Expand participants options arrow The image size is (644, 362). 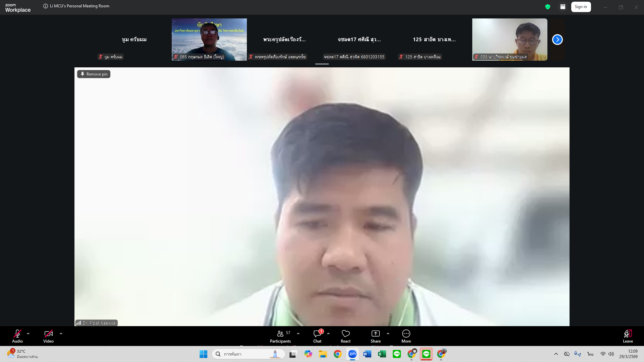[x=298, y=334]
